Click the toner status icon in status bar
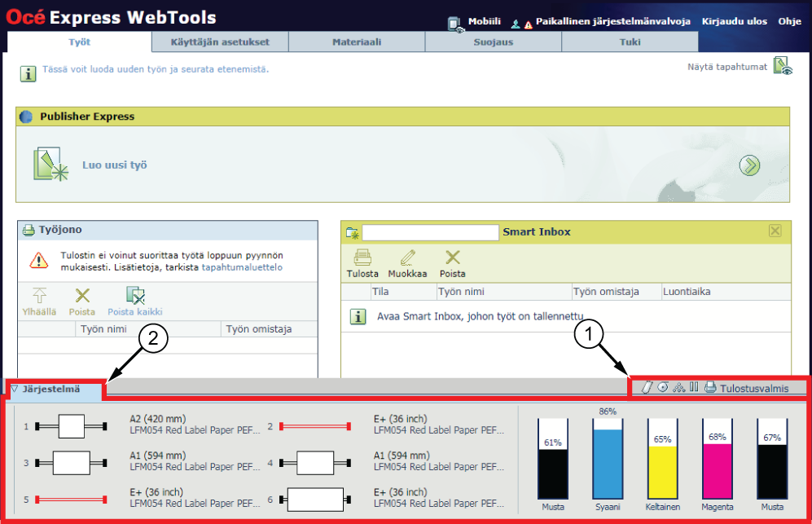Image resolution: width=812 pixels, height=524 pixels. coord(679,387)
